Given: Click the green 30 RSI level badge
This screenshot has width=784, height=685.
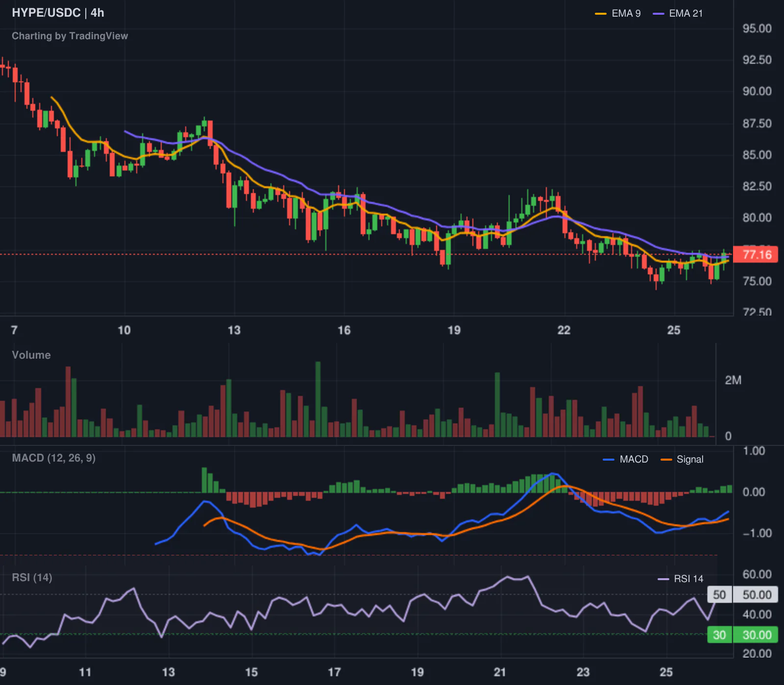Looking at the screenshot, I should tap(719, 635).
